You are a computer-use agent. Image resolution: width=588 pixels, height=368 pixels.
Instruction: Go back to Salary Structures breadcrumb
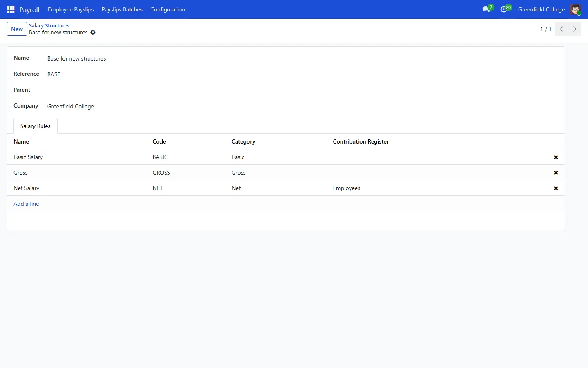pos(49,25)
